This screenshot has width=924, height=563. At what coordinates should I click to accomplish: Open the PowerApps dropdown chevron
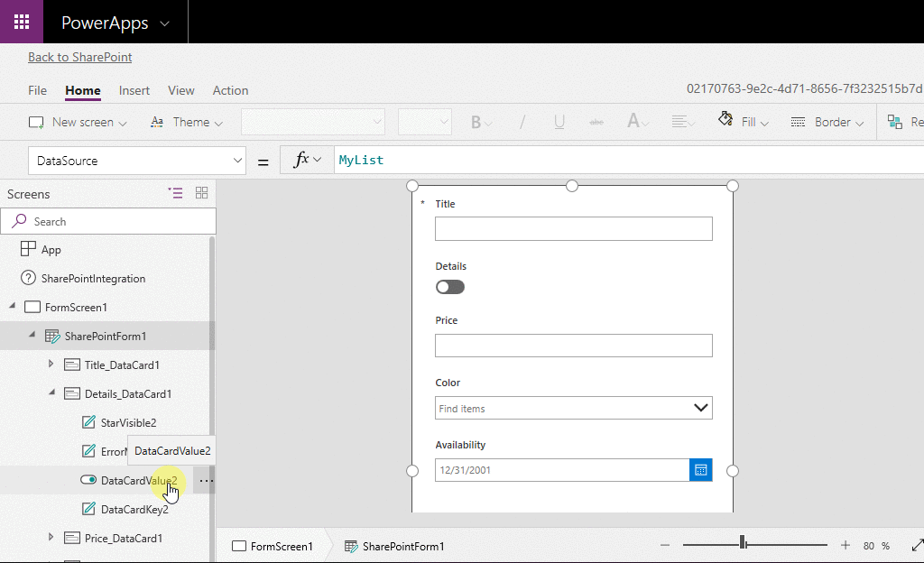tap(165, 23)
